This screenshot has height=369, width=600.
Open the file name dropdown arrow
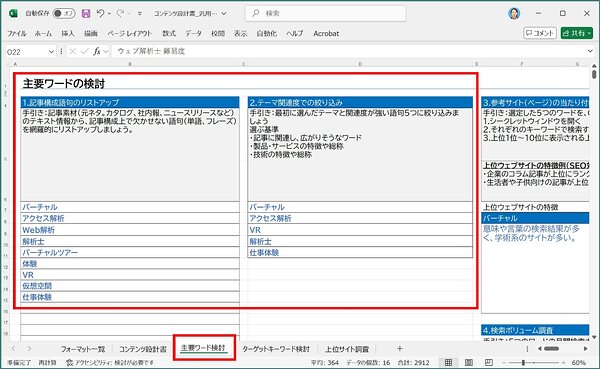coord(223,13)
